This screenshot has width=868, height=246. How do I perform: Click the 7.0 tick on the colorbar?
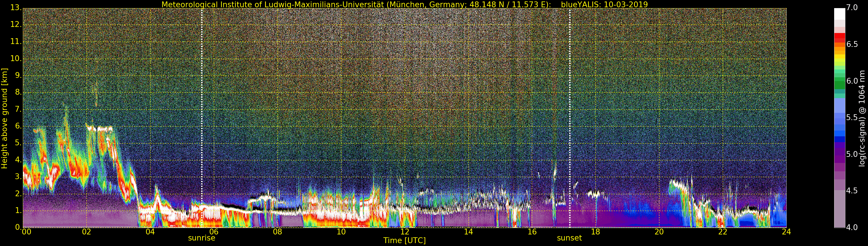click(x=852, y=8)
